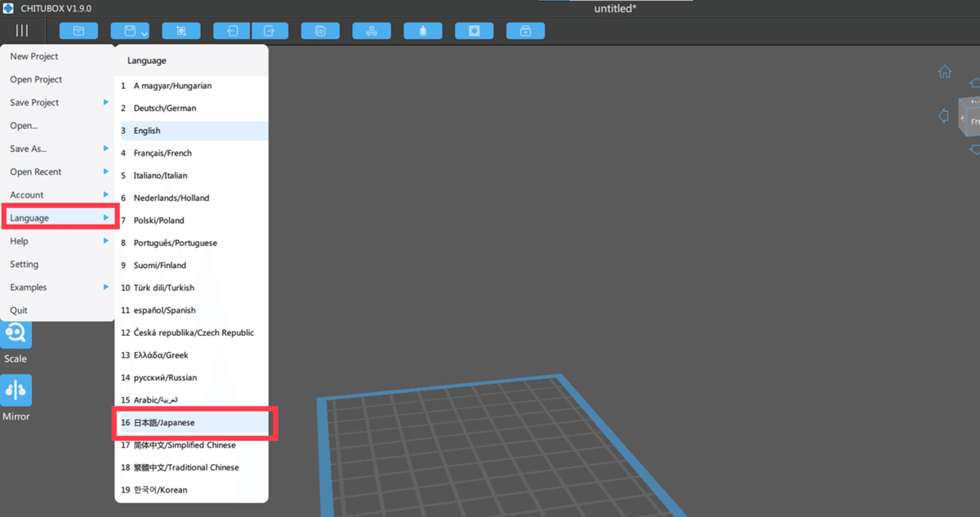Viewport: 980px width, 517px height.
Task: Select Nederlands/Holland language
Action: (x=192, y=198)
